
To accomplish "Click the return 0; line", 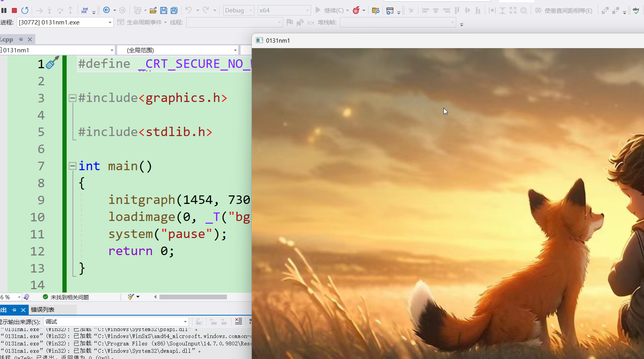I will point(141,251).
